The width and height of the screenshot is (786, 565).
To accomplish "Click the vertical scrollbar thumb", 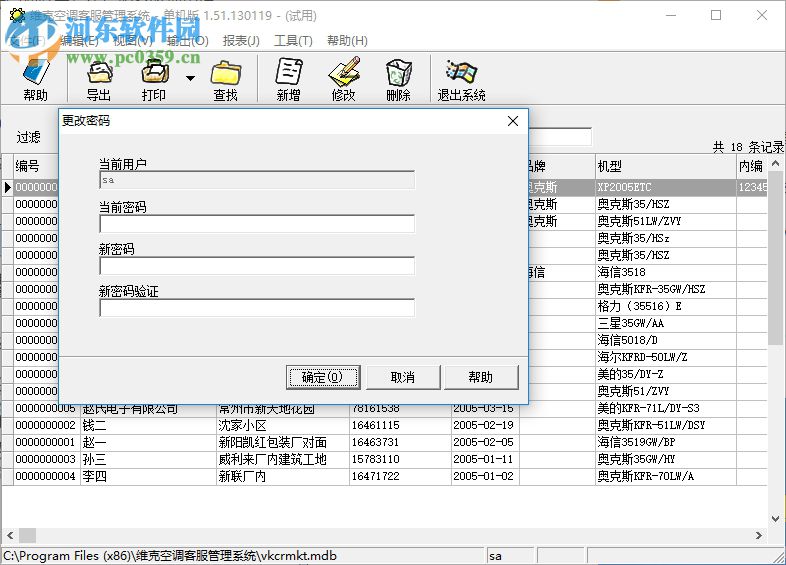I will [775, 258].
